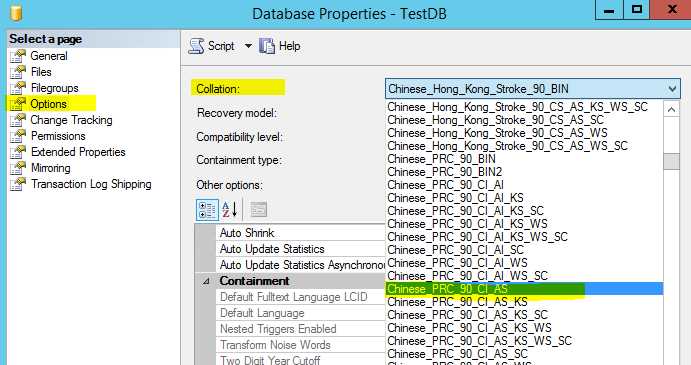Click the Collation combo box arrow
The image size is (691, 365).
[672, 89]
